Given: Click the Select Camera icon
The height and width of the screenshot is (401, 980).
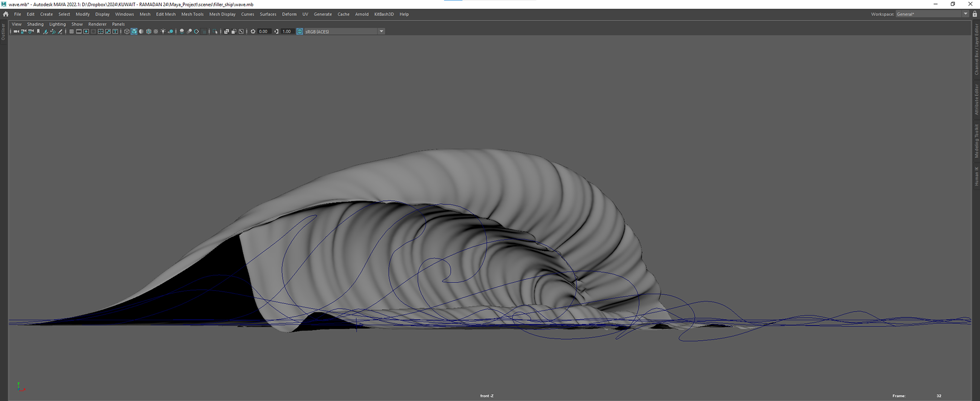Looking at the screenshot, I should 16,32.
